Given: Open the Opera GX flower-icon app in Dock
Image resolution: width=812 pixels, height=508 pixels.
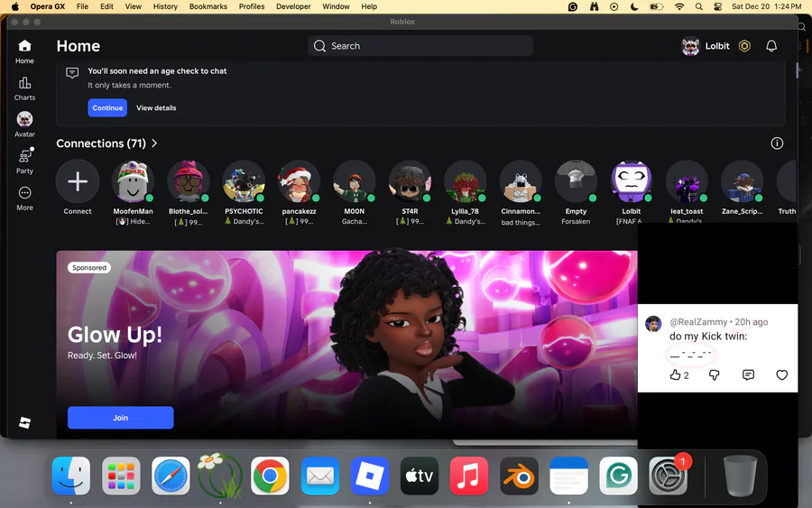Looking at the screenshot, I should click(220, 476).
